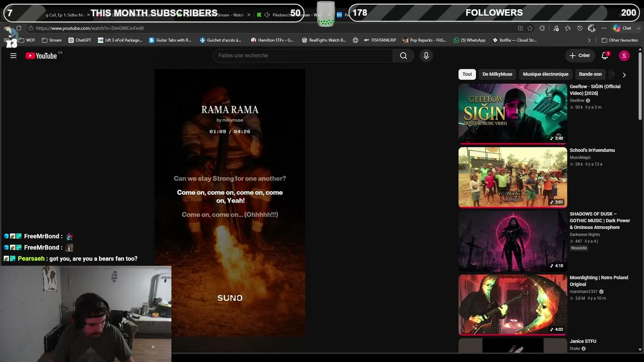Screen dimensions: 644x362
Task: Click the Rama Rama video player
Action: [230, 203]
